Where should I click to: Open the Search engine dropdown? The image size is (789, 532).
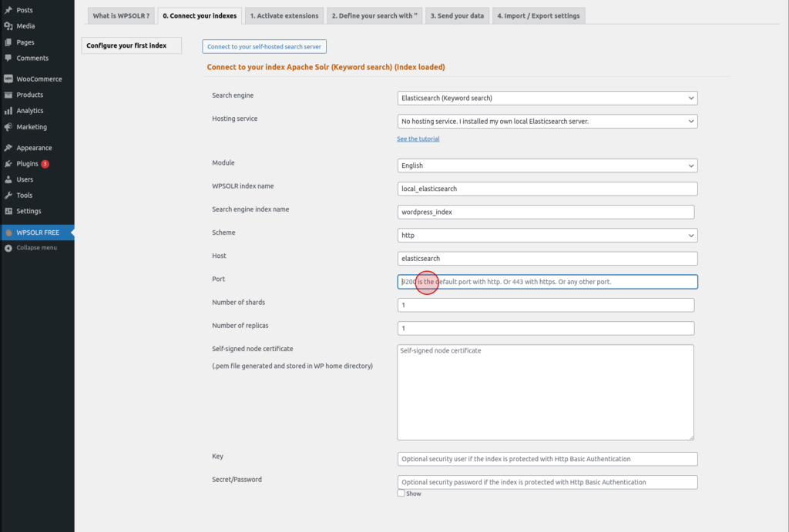click(x=547, y=98)
